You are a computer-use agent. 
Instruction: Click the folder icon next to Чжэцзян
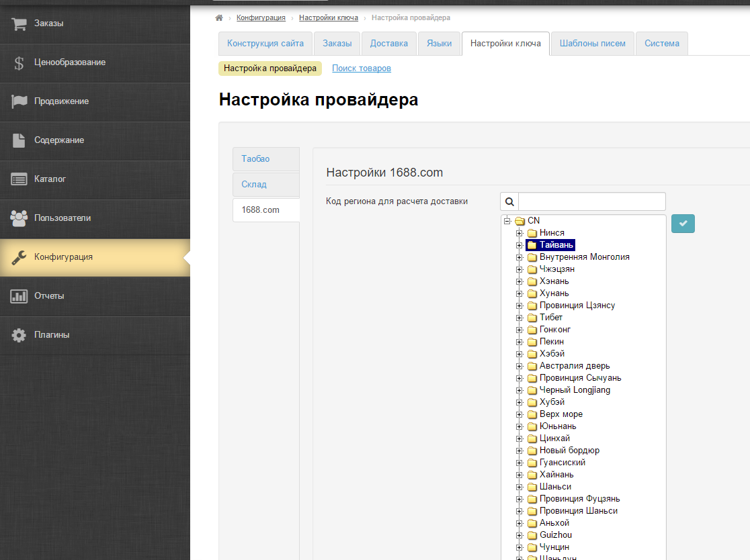point(532,269)
